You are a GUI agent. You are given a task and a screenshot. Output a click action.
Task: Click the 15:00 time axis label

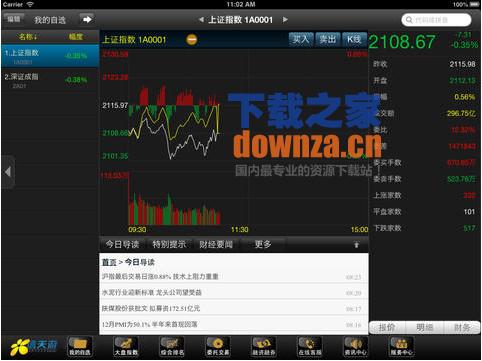click(359, 230)
